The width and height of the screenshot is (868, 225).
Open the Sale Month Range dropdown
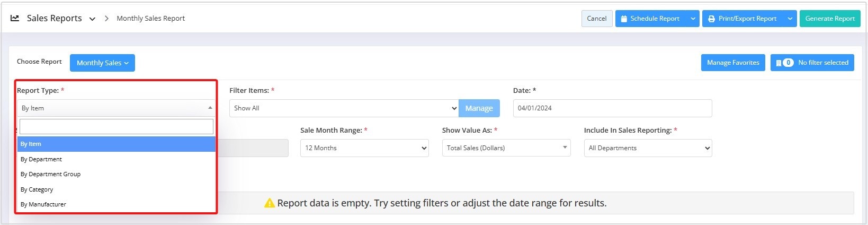click(364, 148)
